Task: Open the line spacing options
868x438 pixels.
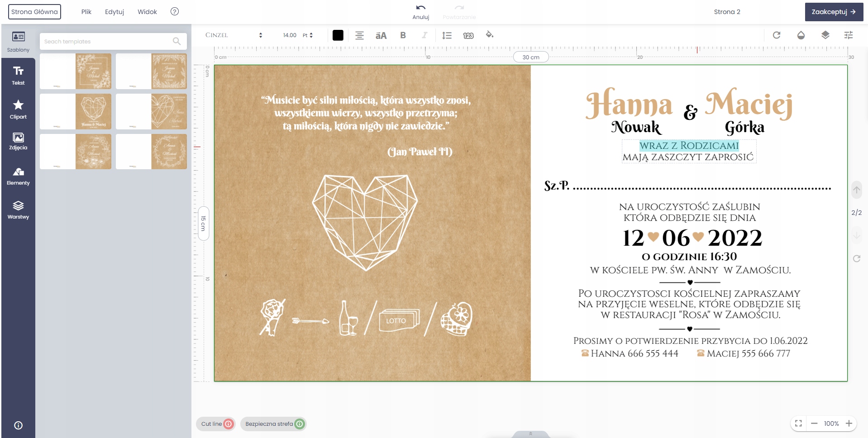Action: pos(447,35)
